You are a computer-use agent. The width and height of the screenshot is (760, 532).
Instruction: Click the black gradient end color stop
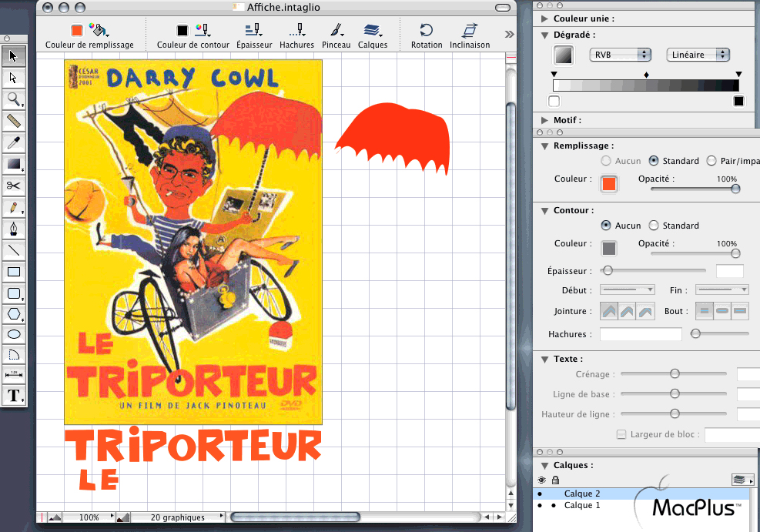coord(738,102)
